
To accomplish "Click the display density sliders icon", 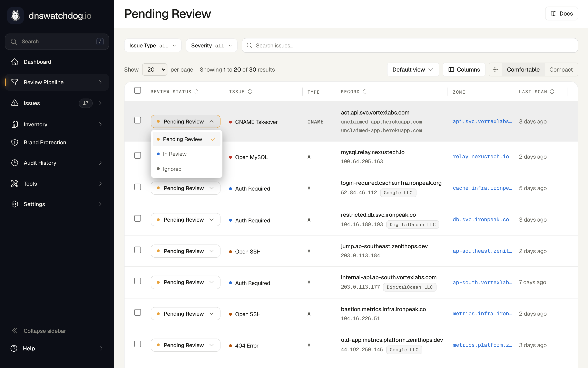I will coord(496,70).
